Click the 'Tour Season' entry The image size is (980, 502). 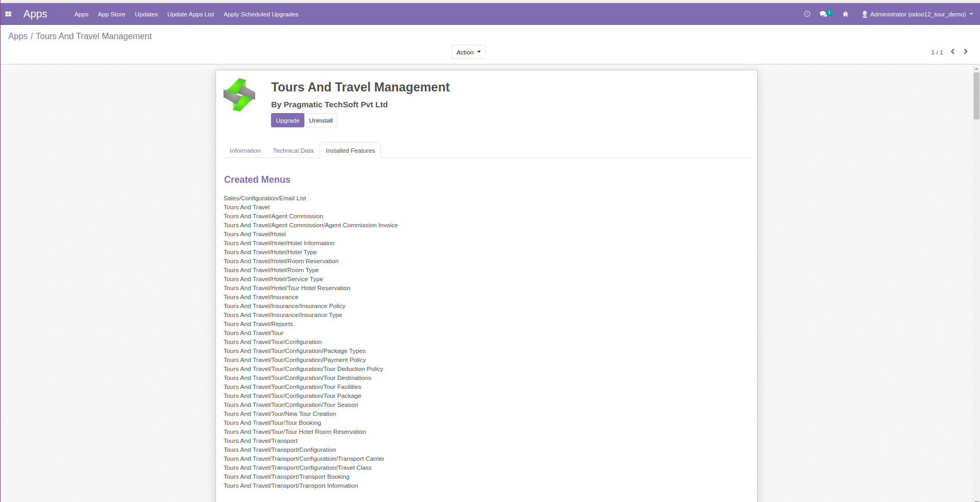[291, 405]
